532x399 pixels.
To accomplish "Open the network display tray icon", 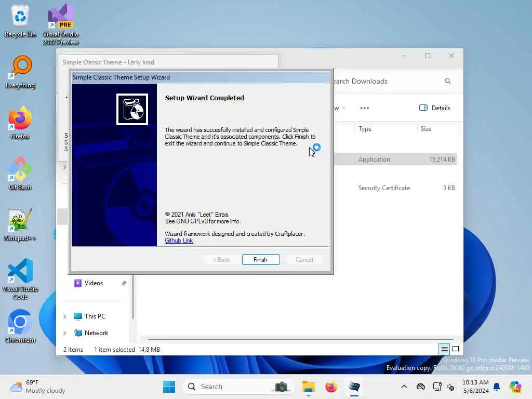I will [x=437, y=387].
